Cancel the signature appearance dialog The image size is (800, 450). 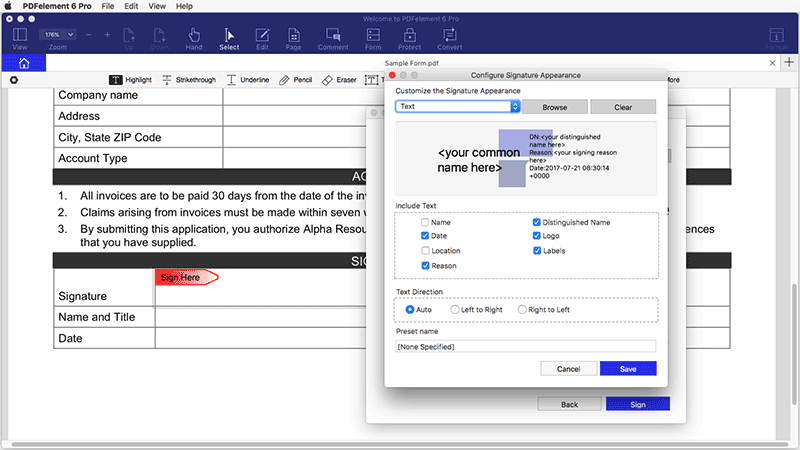568,369
